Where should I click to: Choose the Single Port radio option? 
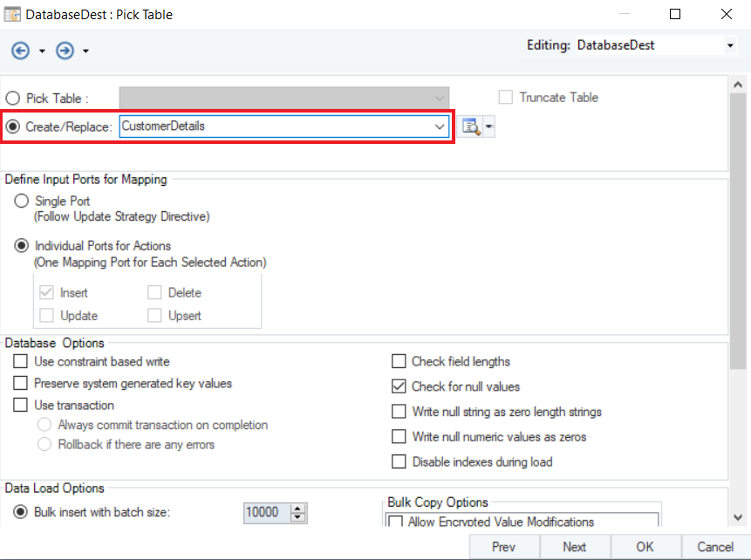pos(22,201)
